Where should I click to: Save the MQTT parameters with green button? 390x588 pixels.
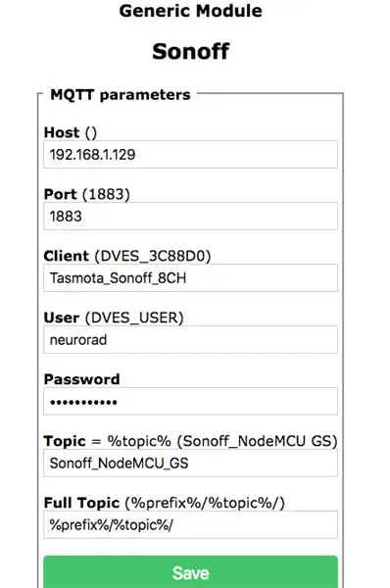pos(190,572)
